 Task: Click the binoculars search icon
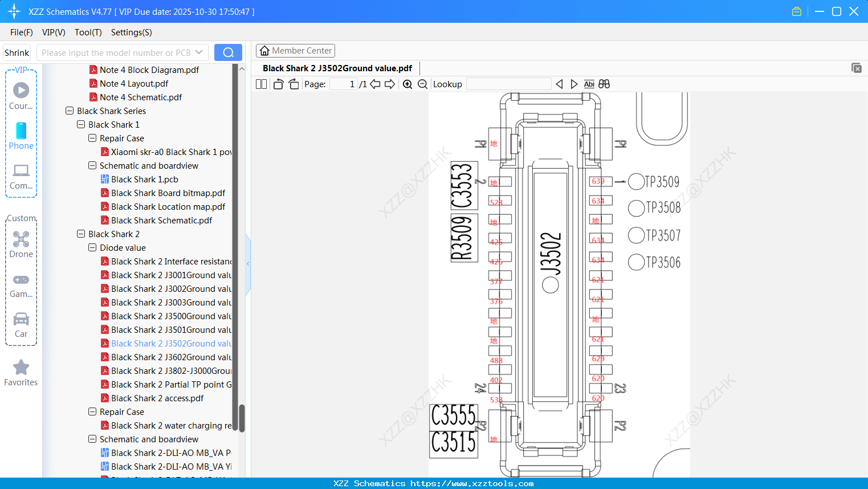click(604, 84)
